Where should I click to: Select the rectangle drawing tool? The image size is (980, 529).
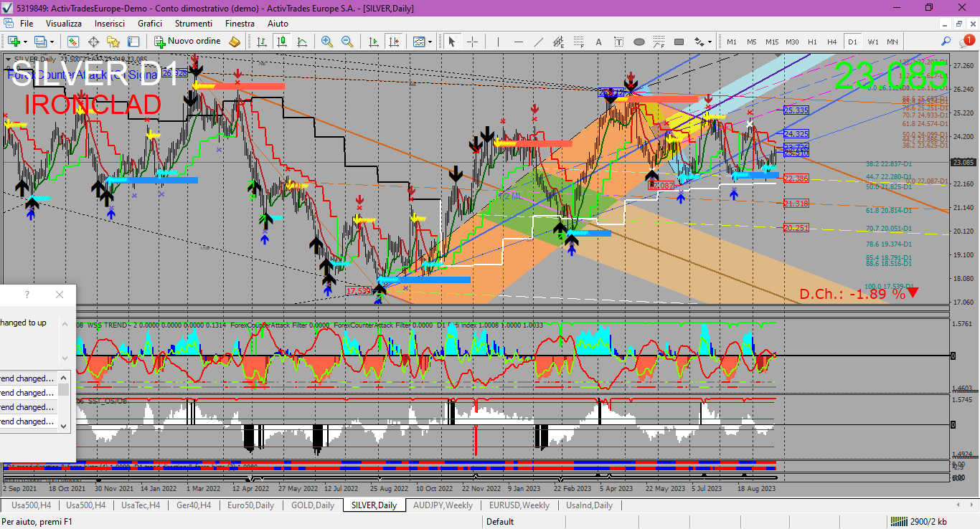coord(679,42)
